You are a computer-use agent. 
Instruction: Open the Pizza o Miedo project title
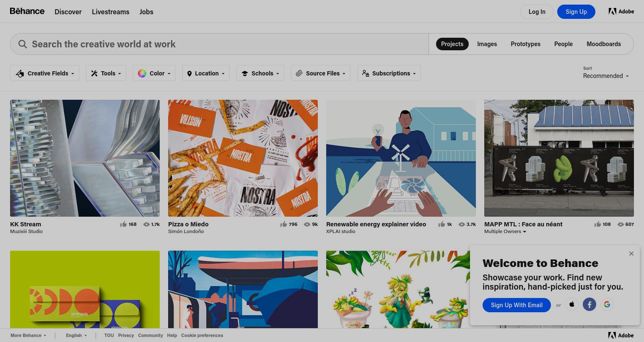(188, 224)
